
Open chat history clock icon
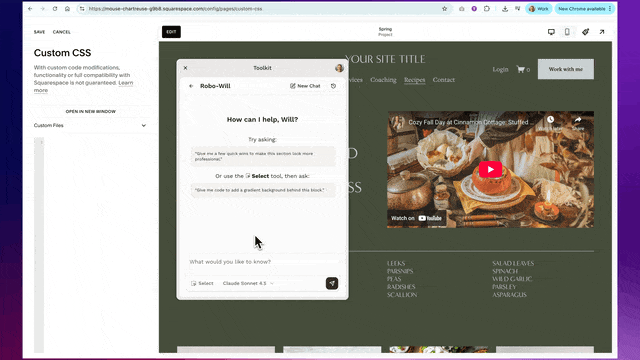pos(333,86)
